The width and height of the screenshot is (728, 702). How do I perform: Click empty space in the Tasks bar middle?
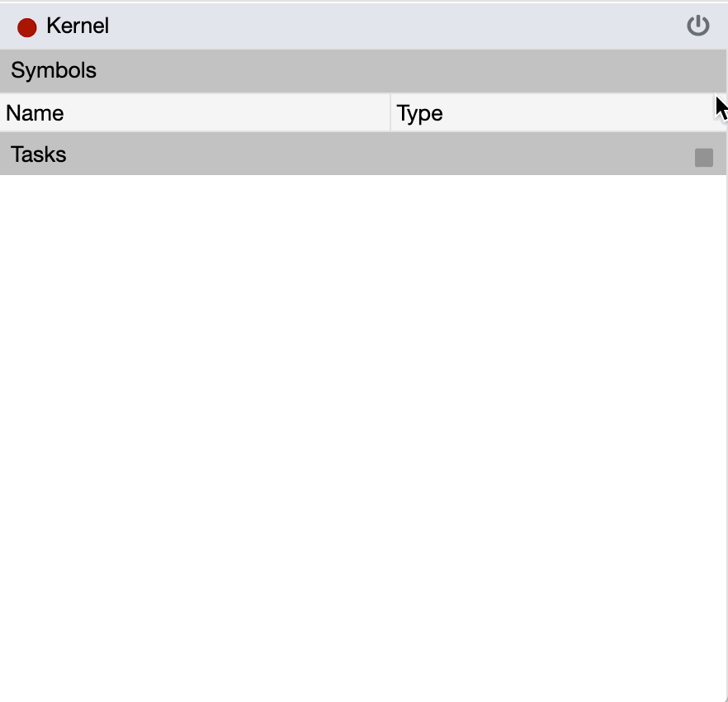363,154
